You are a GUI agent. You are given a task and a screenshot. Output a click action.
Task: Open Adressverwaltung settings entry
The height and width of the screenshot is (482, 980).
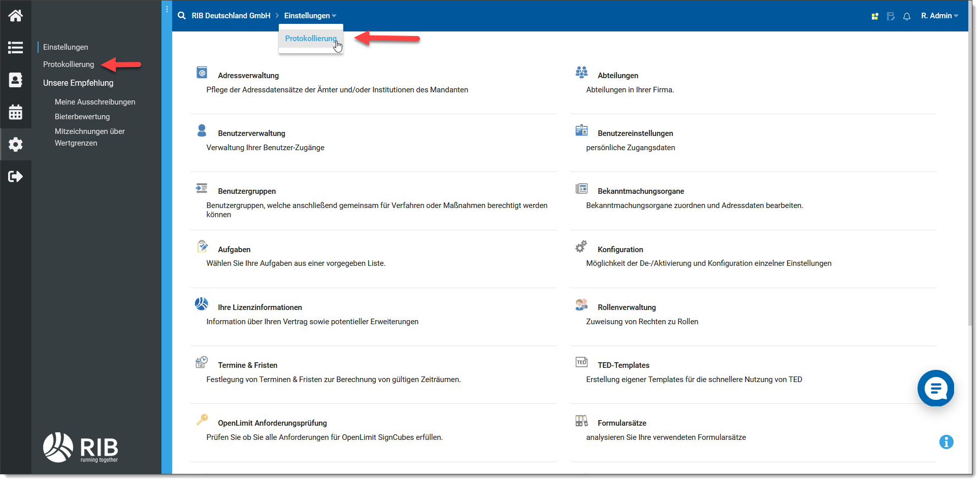click(x=248, y=76)
